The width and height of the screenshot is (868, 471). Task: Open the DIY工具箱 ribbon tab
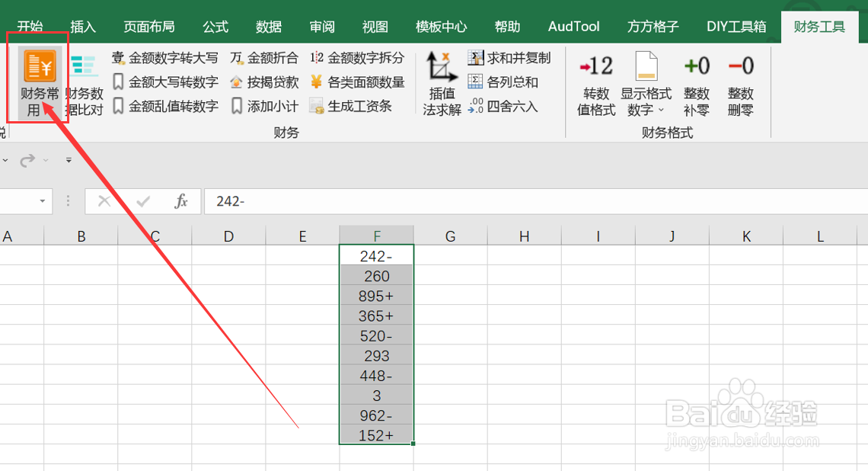[736, 25]
